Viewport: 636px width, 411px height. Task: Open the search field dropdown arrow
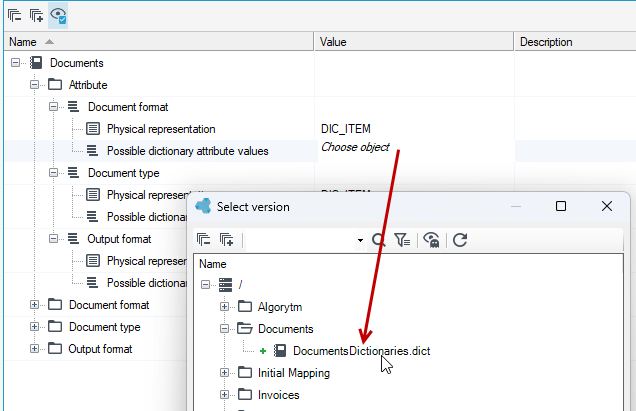[360, 240]
